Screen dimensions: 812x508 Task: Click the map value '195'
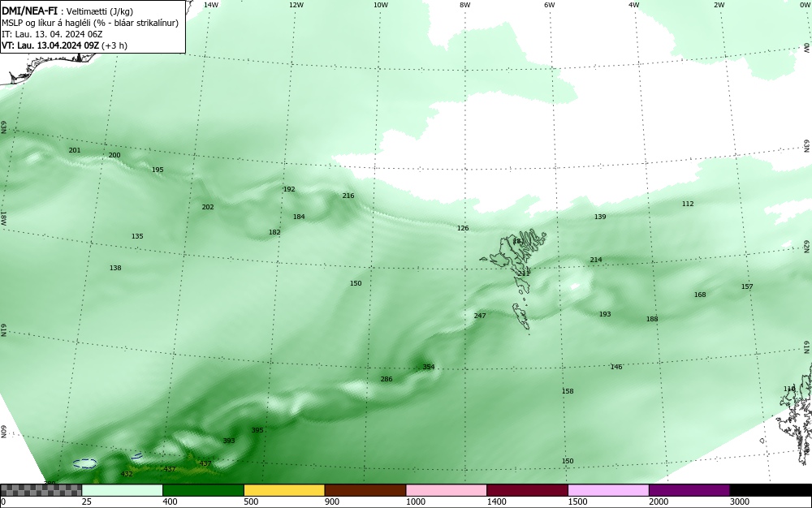pos(158,169)
